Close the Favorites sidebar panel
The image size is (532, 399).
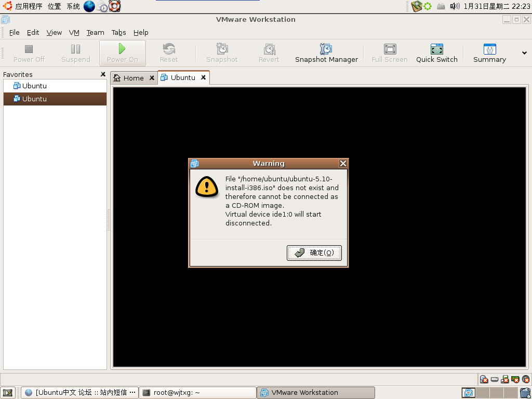103,74
